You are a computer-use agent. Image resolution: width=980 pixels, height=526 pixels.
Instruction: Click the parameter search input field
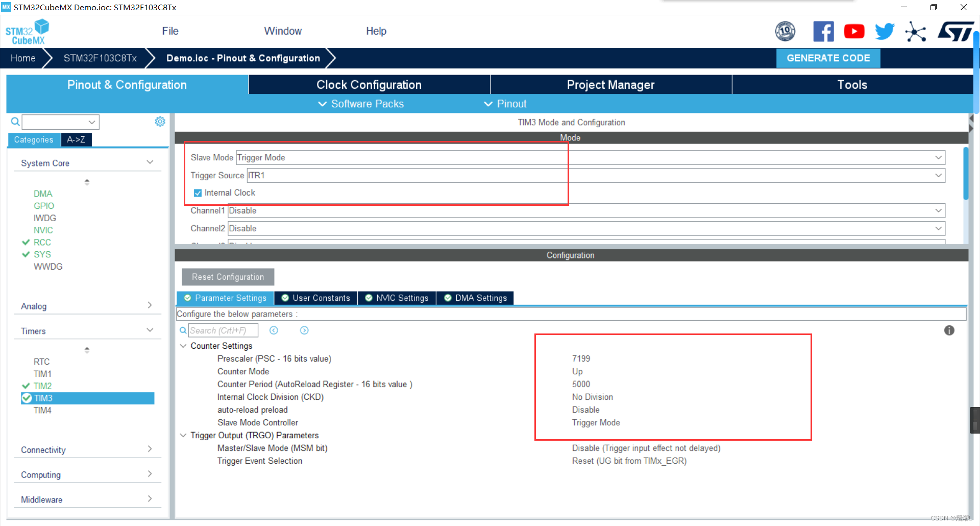223,330
